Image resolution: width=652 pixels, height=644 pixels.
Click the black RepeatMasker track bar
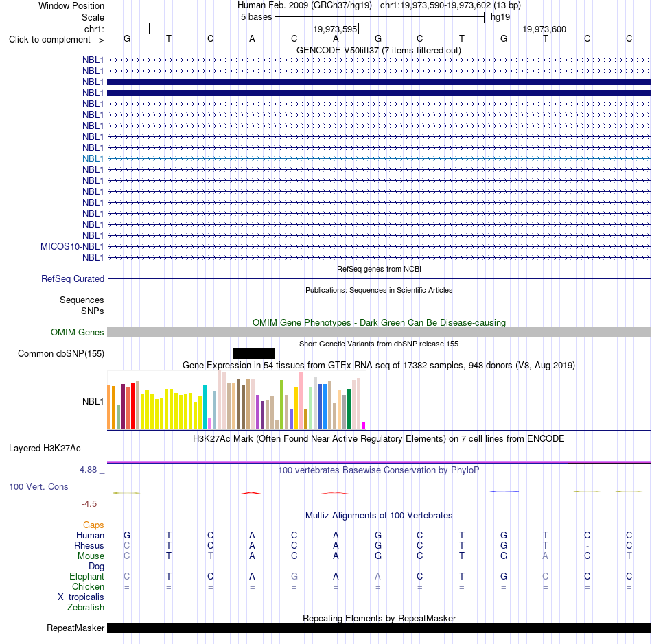380,628
